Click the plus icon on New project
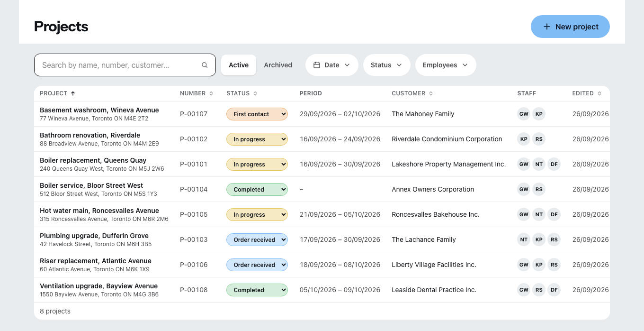644x331 pixels. coord(546,27)
